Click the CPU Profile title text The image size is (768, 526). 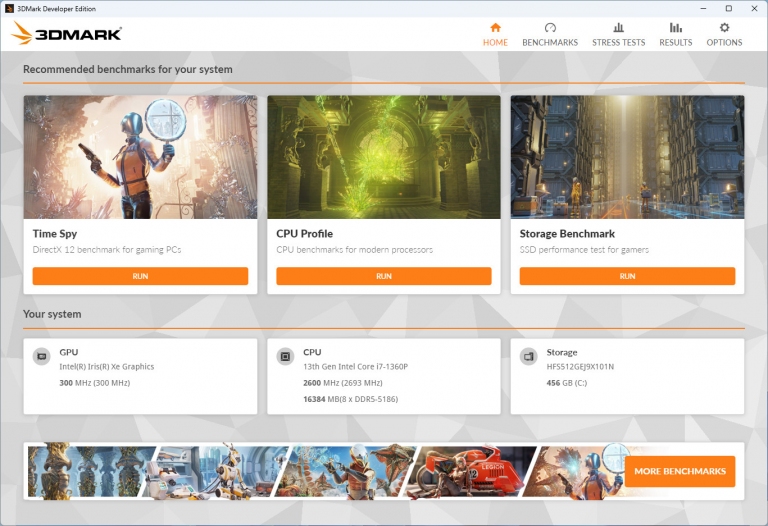click(304, 234)
